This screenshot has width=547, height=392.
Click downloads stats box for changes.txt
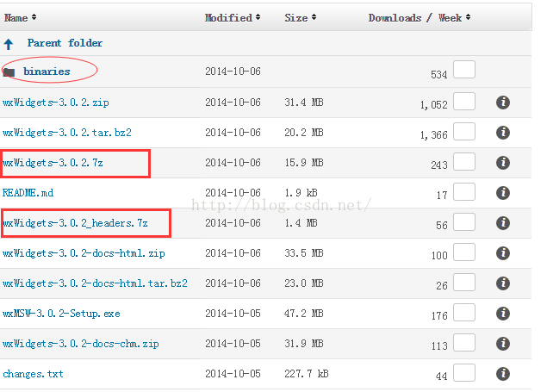[464, 373]
